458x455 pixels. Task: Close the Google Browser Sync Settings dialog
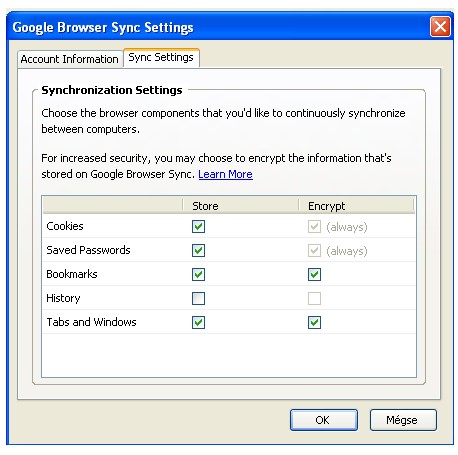point(440,26)
